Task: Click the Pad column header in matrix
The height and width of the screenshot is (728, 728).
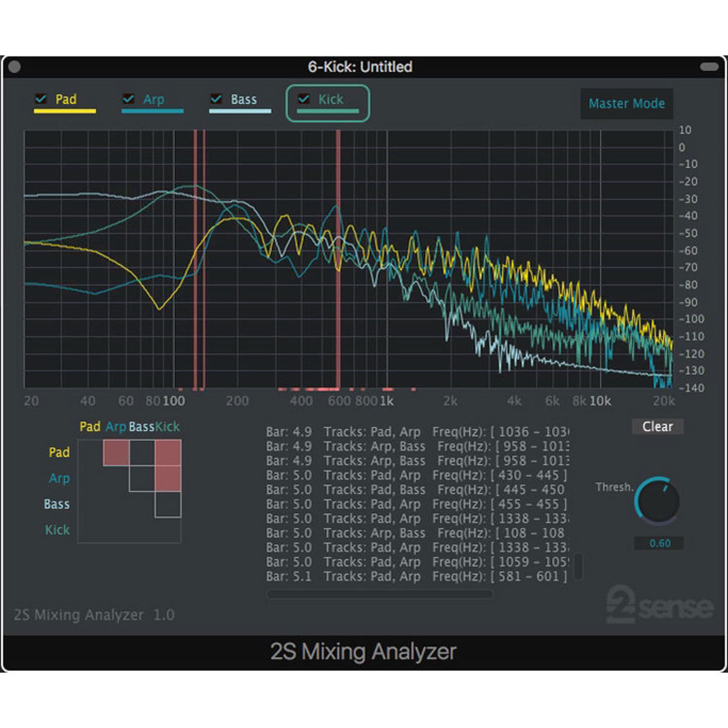Action: click(x=90, y=426)
